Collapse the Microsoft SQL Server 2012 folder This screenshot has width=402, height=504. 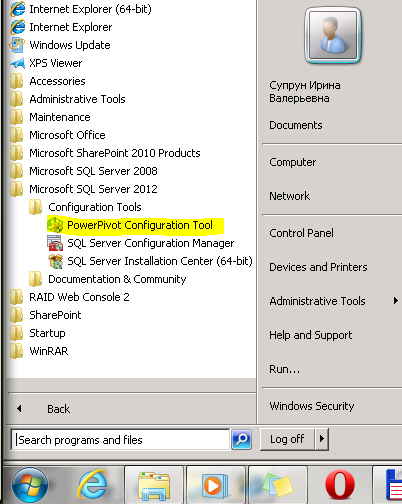pos(93,189)
